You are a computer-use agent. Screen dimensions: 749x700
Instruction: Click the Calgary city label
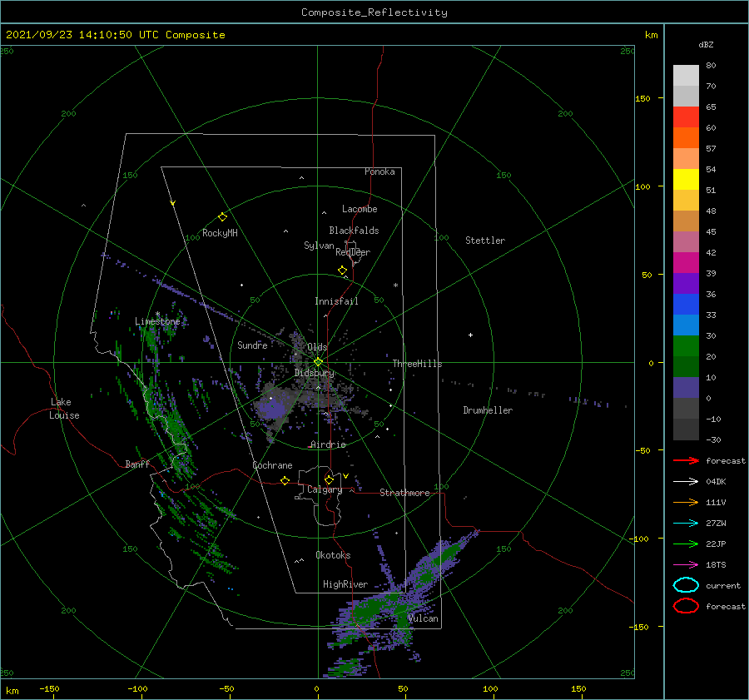coord(325,489)
